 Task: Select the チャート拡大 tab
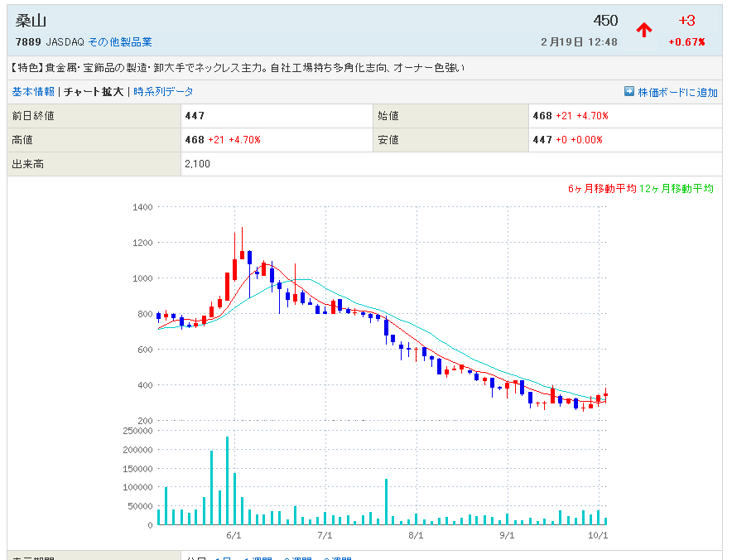pyautogui.click(x=94, y=92)
